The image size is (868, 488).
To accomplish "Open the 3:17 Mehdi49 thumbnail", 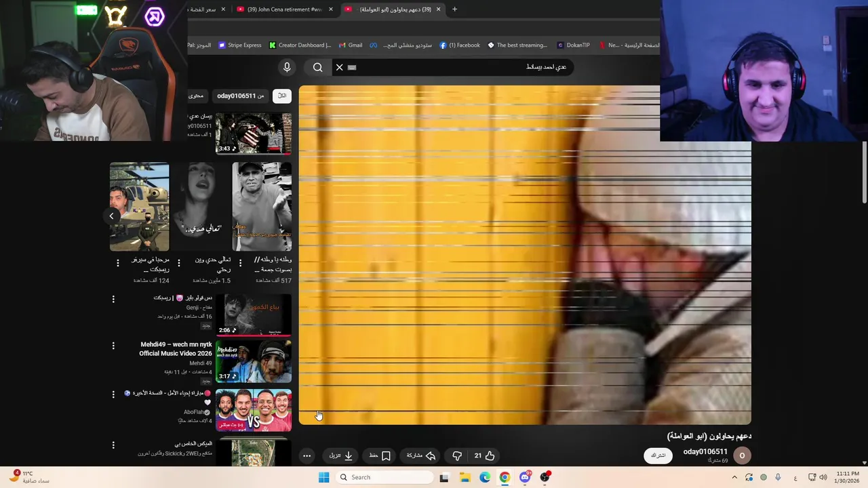I will tap(254, 361).
